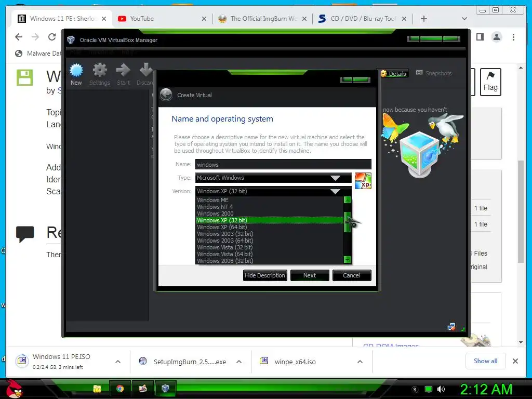Click Show all downloads
Viewport: 532px width, 399px height.
click(x=486, y=361)
